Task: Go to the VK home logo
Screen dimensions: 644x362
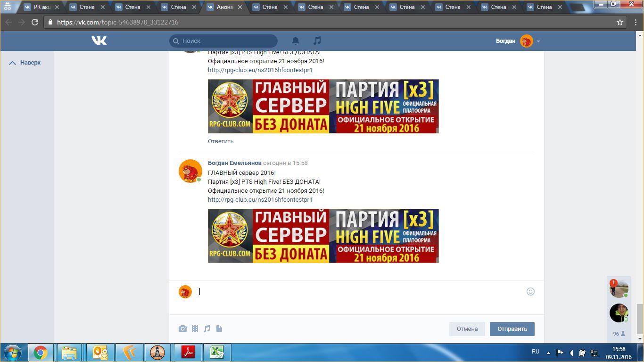Action: [99, 41]
